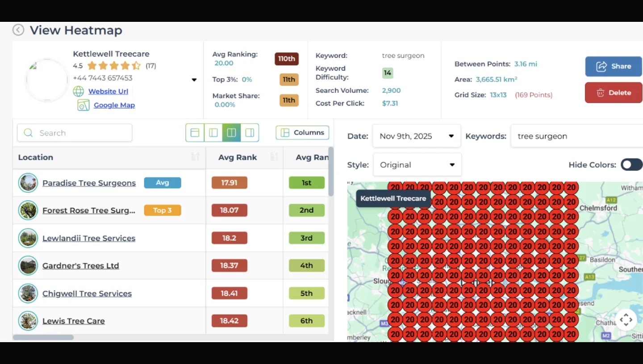Click the 5th rank badge
This screenshot has height=364, width=643.
click(x=307, y=294)
